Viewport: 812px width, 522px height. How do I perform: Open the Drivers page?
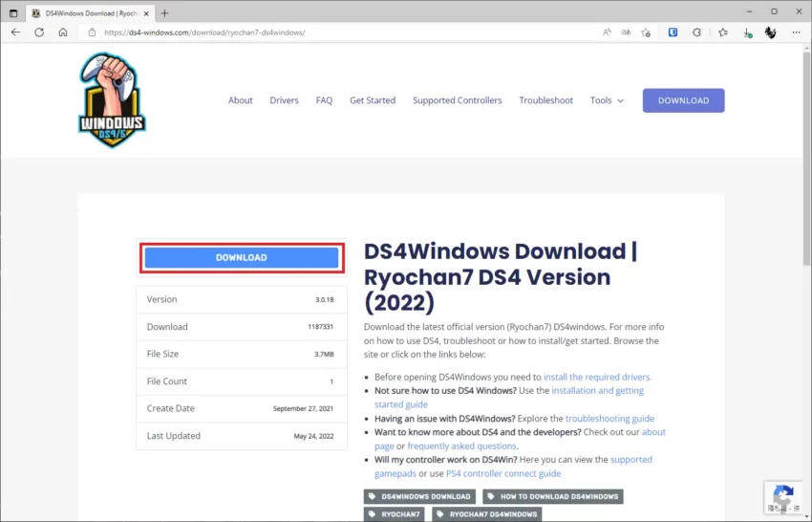click(x=284, y=100)
